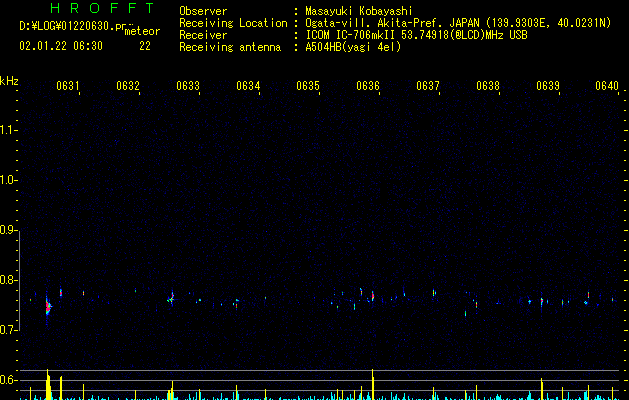The height and width of the screenshot is (400, 629).
Task: Click the 0639 time marker
Action: point(548,85)
